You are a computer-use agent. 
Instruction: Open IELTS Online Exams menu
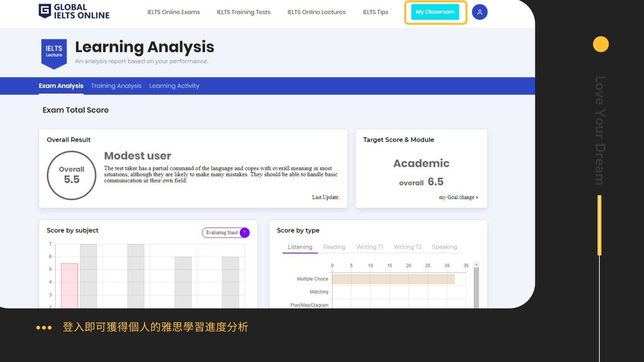pos(173,12)
